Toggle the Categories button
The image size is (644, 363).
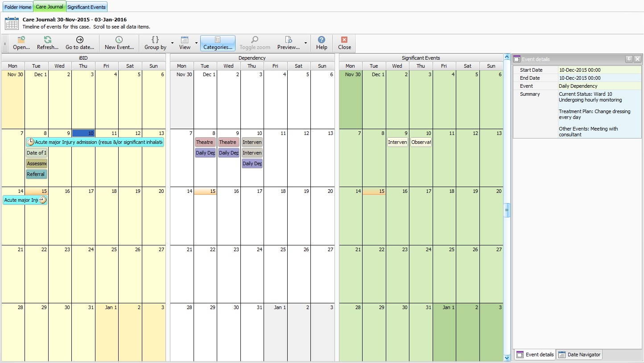[x=218, y=43]
